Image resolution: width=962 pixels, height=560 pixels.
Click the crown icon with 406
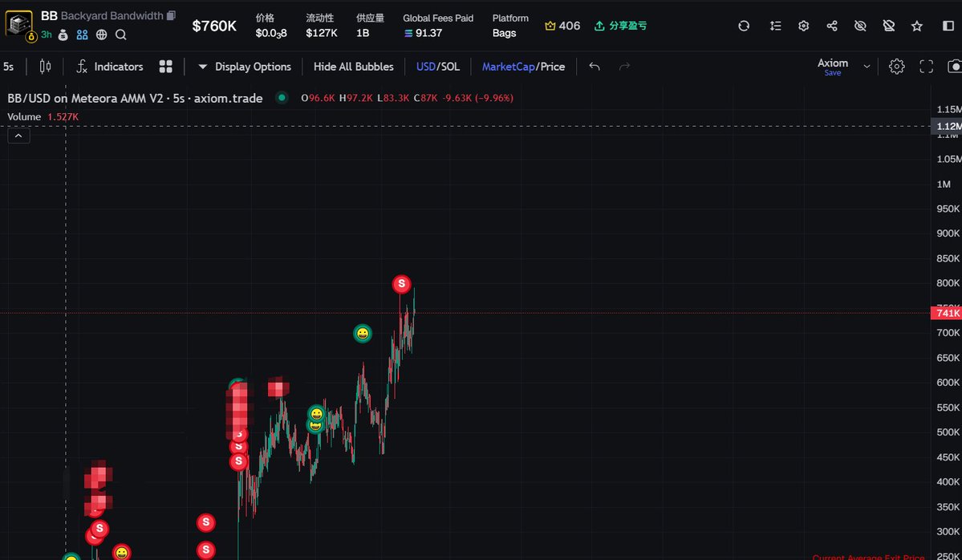550,26
